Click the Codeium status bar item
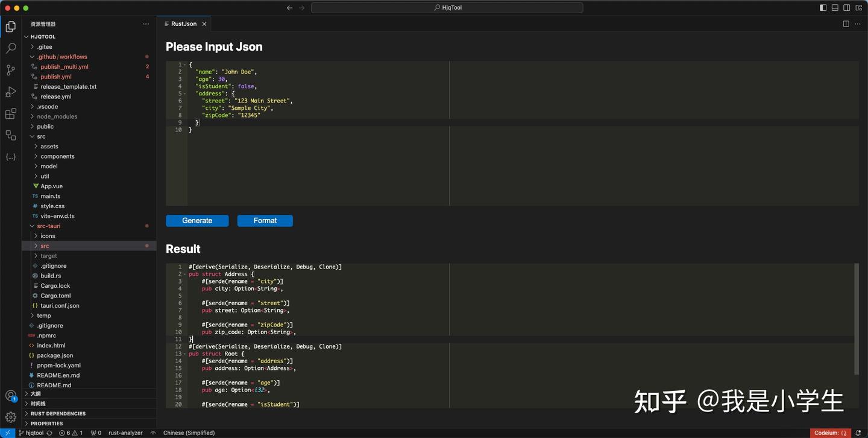 [x=831, y=433]
